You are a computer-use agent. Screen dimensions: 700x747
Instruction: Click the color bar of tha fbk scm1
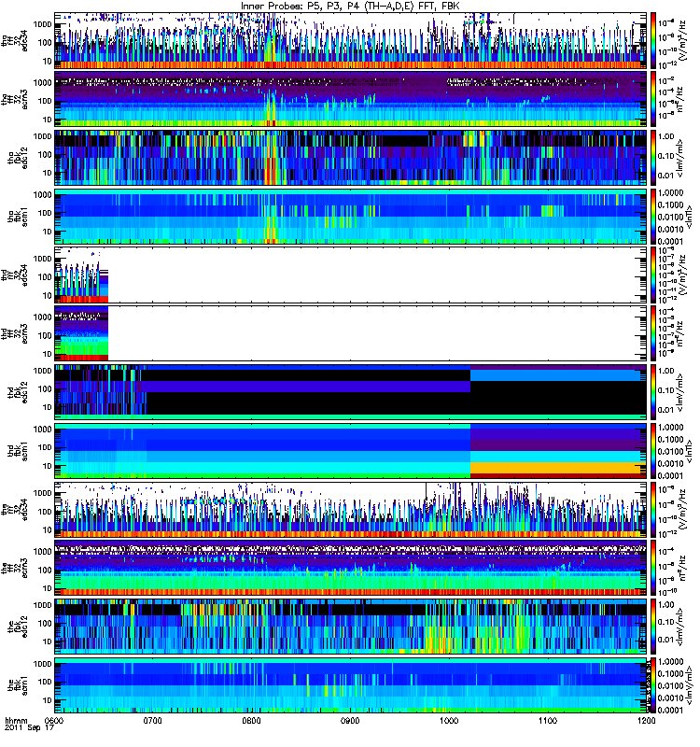click(653, 217)
